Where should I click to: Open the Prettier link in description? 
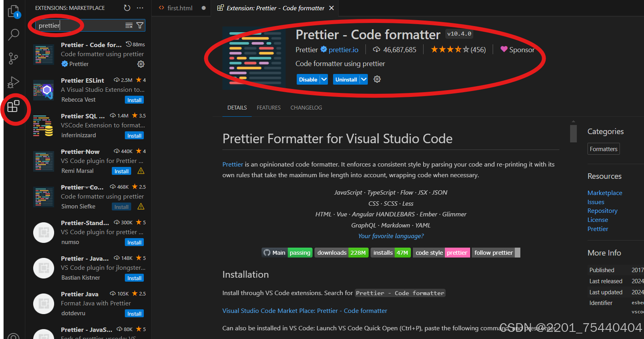point(233,164)
